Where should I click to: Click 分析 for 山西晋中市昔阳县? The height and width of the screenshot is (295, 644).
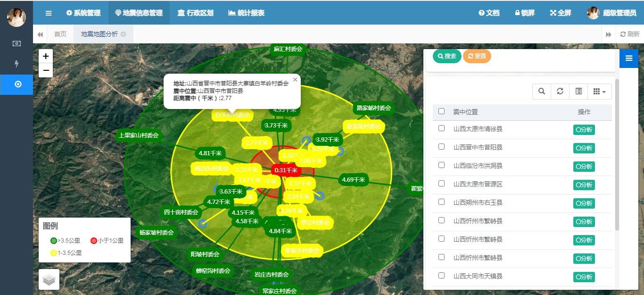[584, 148]
